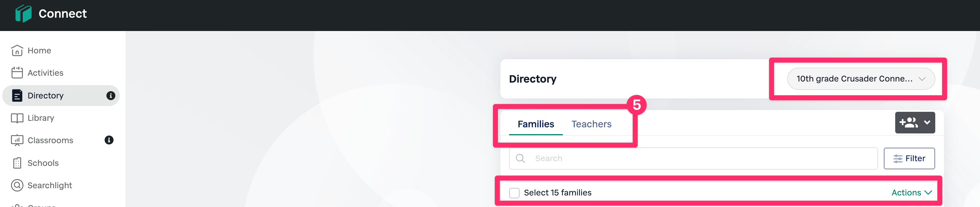The image size is (980, 207).
Task: Click the Classrooms presentation board icon
Action: (x=17, y=140)
